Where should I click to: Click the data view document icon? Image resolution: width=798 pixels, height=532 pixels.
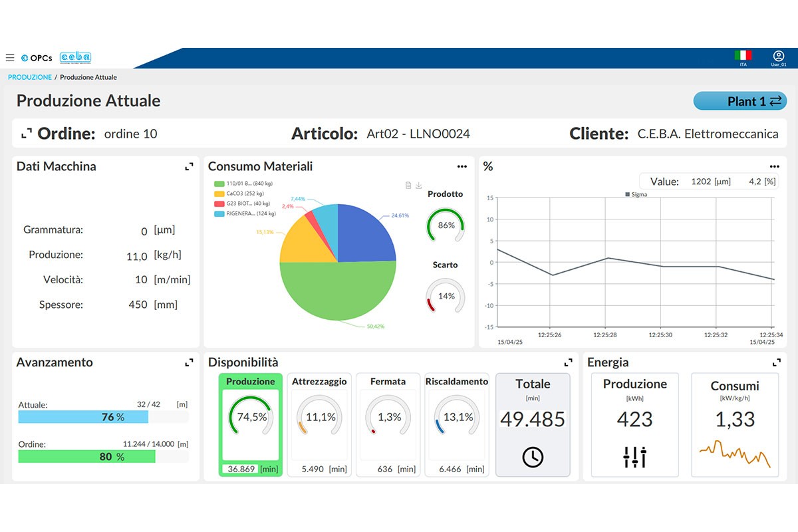tap(409, 185)
